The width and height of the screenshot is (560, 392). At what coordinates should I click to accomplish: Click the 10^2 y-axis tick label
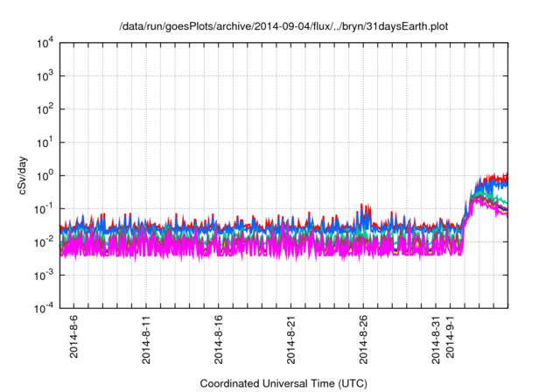44,109
